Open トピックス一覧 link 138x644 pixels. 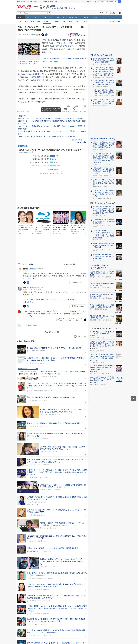(115, 21)
